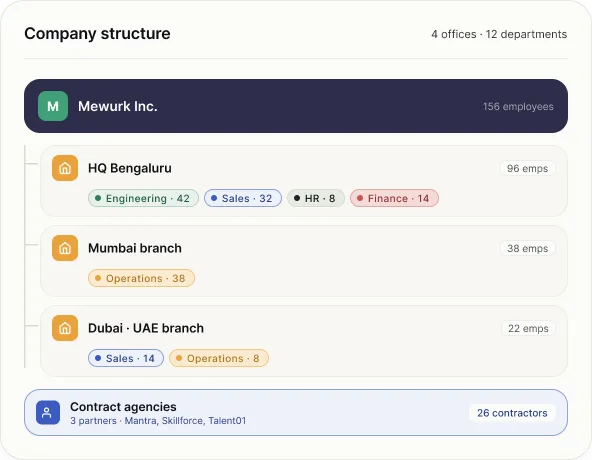Click the green M logo of Mewurk Inc.

coord(53,106)
